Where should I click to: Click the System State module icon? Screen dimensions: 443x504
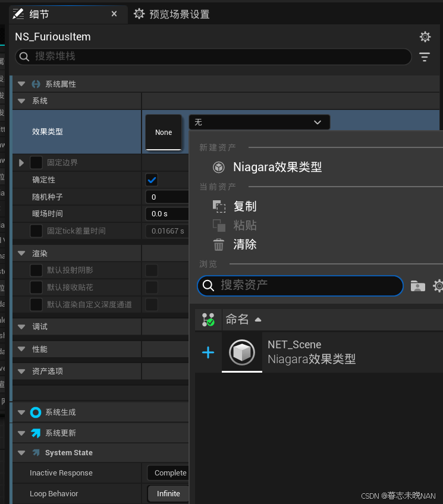point(36,452)
